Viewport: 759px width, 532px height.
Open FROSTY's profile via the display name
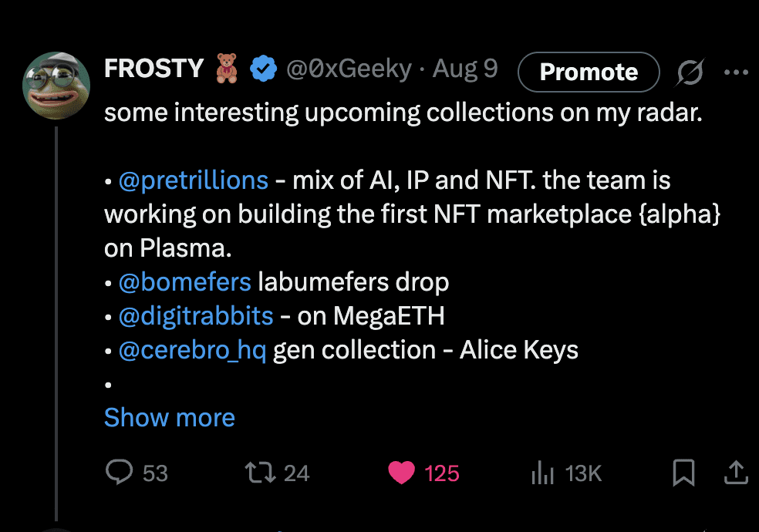click(x=154, y=68)
